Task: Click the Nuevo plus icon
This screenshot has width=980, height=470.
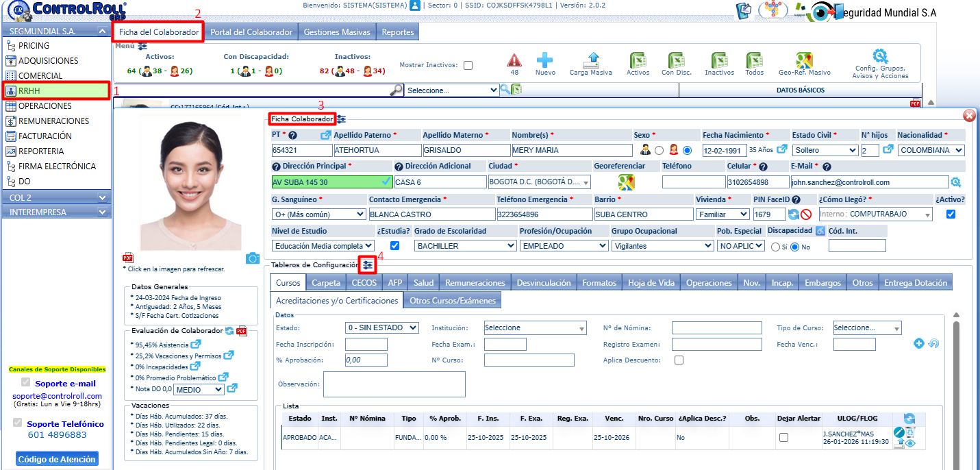Action: pos(545,60)
